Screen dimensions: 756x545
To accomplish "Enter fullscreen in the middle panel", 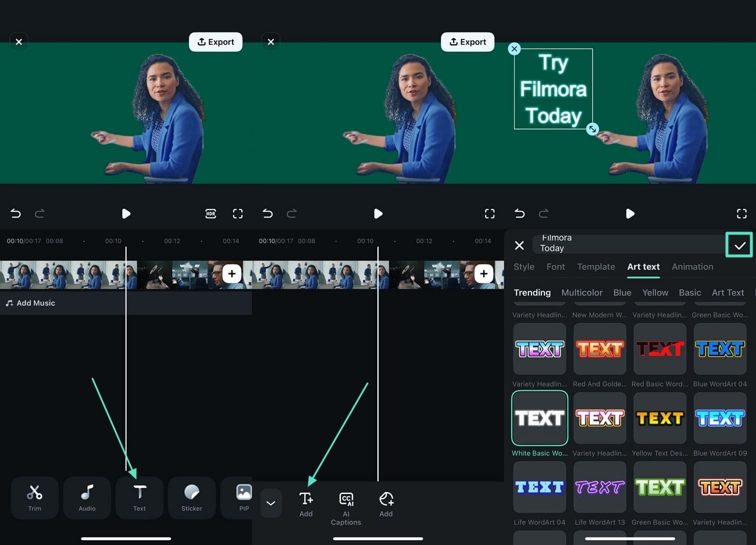I will click(490, 213).
